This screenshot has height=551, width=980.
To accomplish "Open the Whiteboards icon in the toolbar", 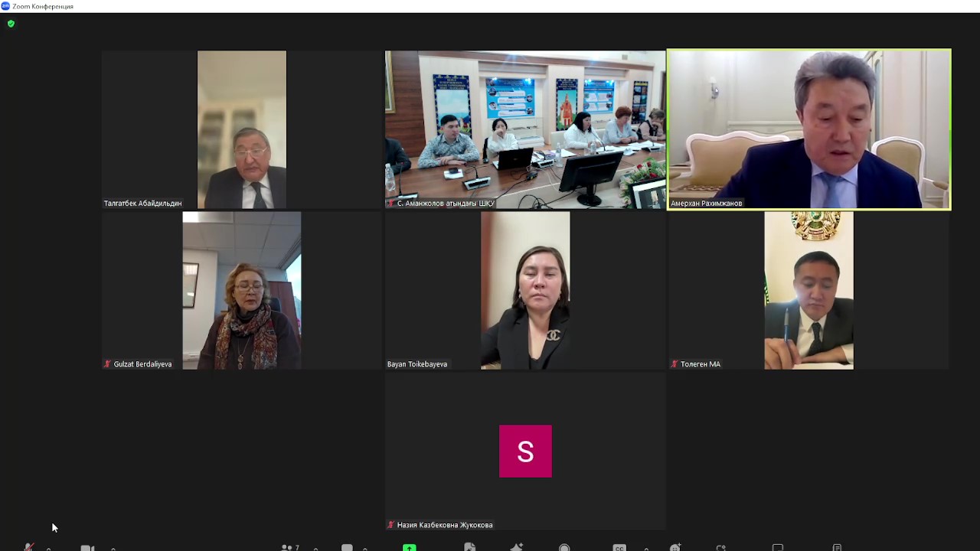I will pyautogui.click(x=778, y=547).
